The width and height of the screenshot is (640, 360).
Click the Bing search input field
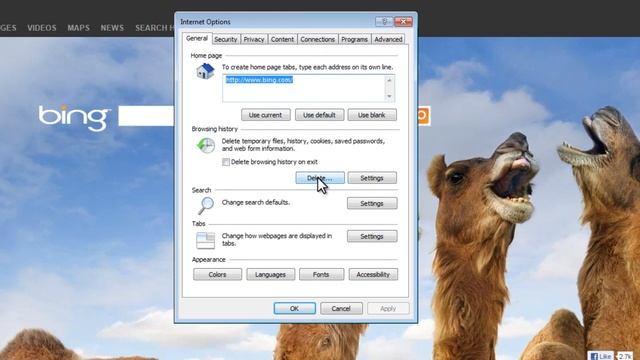point(146,116)
